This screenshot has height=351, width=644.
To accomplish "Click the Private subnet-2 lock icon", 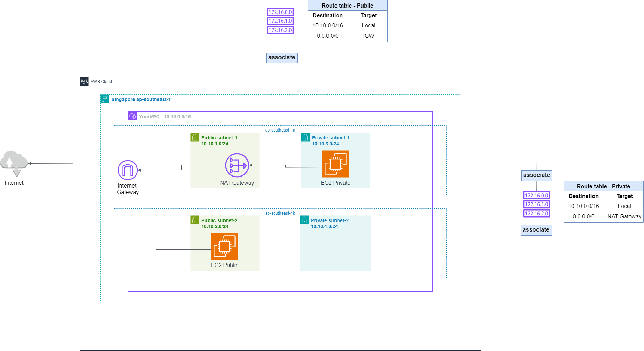I will pos(304,220).
